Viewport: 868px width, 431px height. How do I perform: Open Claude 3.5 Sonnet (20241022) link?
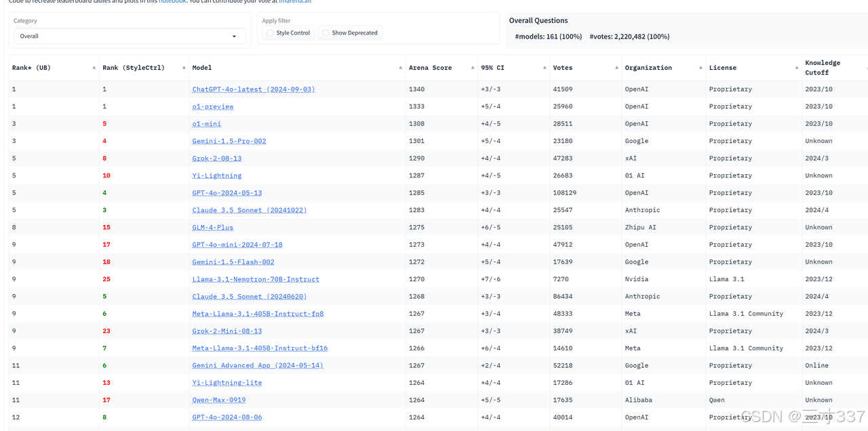click(250, 210)
